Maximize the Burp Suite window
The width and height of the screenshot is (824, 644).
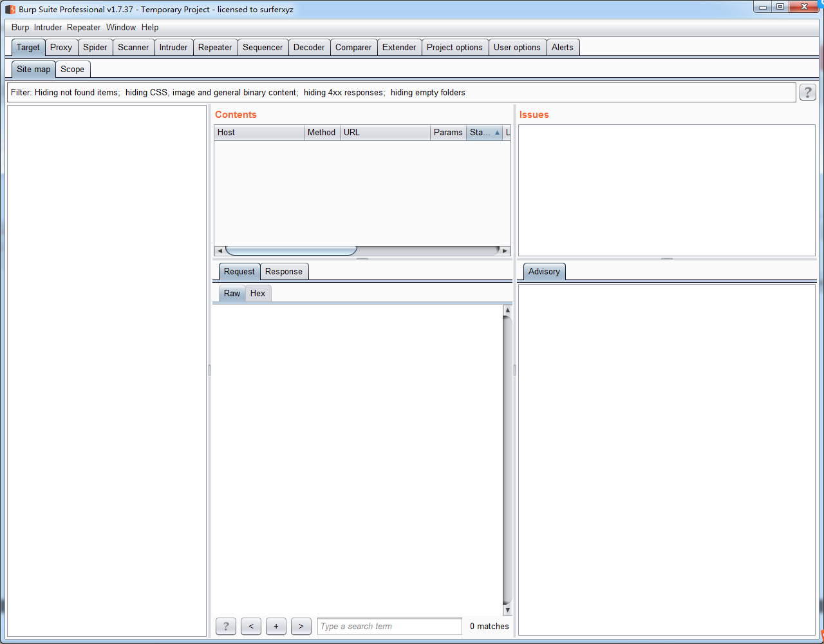tap(780, 6)
